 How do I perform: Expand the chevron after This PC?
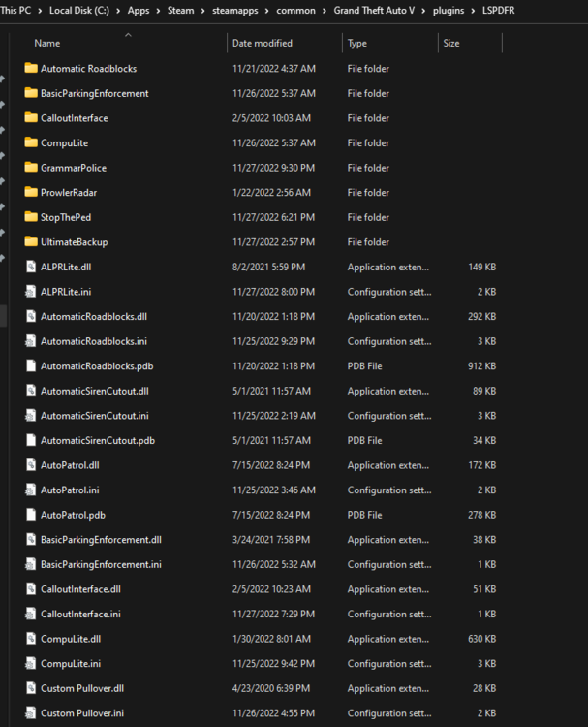click(x=41, y=11)
